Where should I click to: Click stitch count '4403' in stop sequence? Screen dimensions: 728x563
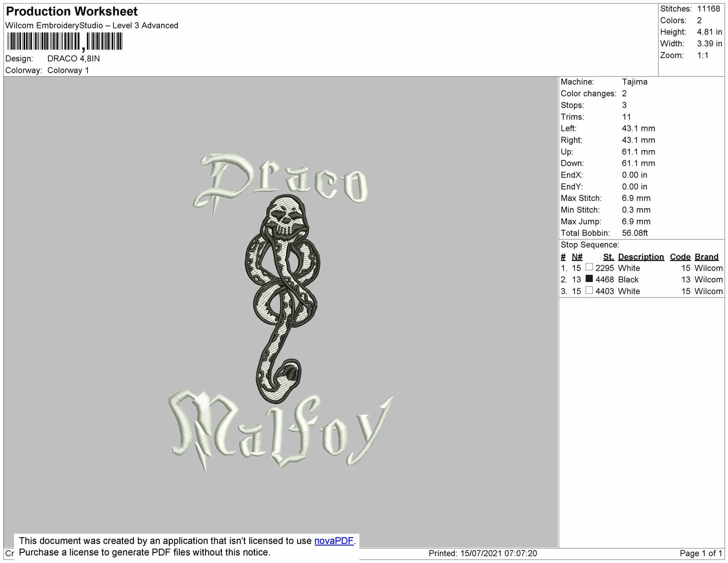point(605,291)
